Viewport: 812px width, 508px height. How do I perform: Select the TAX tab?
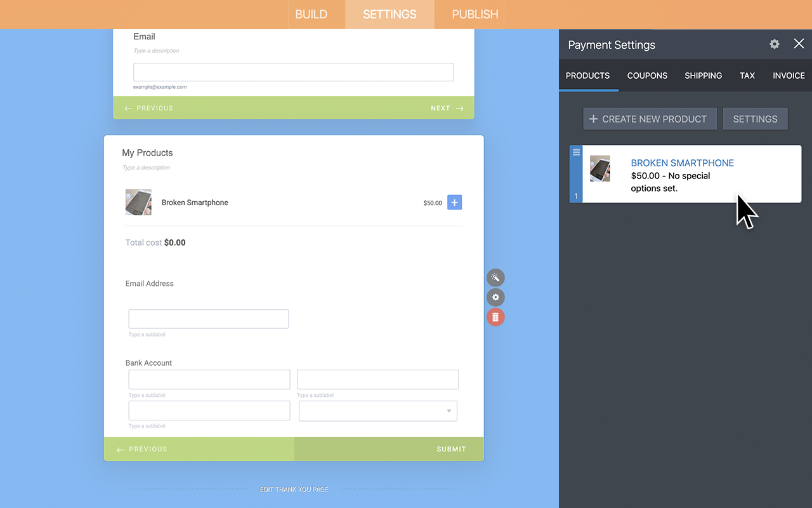coord(747,76)
